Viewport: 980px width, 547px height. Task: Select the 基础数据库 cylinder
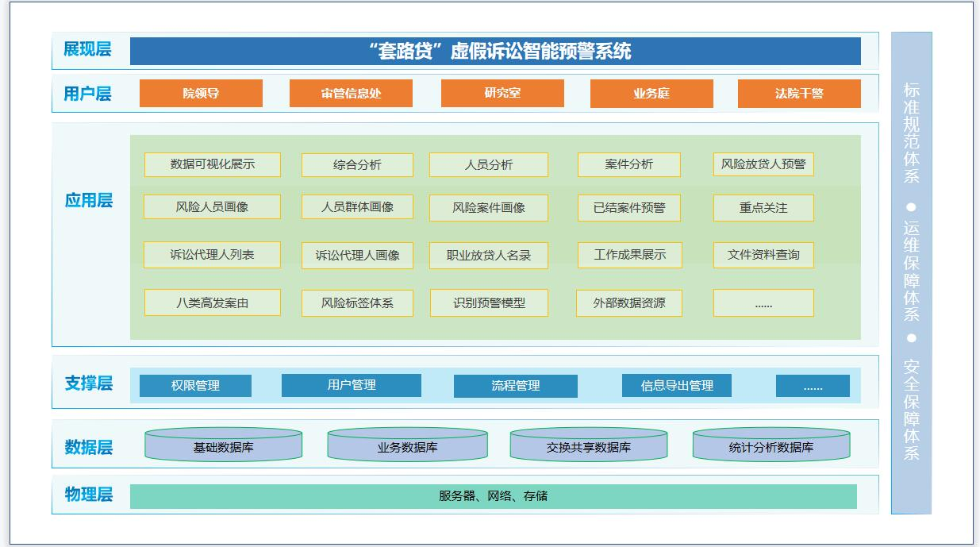coord(224,446)
